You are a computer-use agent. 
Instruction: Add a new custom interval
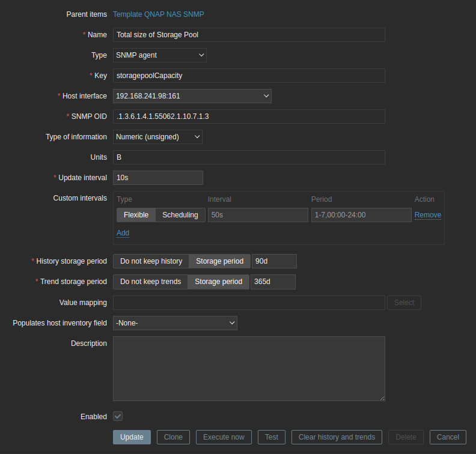click(123, 233)
